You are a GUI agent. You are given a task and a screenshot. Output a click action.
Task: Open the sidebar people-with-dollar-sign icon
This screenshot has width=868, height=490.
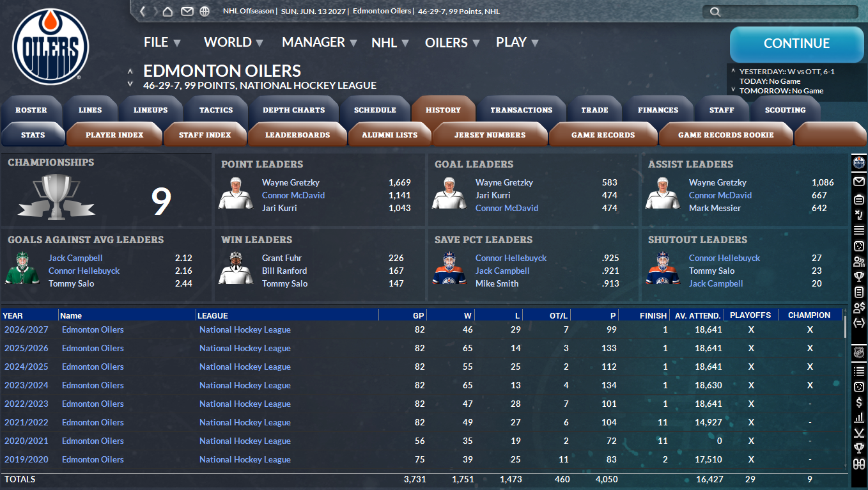coord(859,308)
